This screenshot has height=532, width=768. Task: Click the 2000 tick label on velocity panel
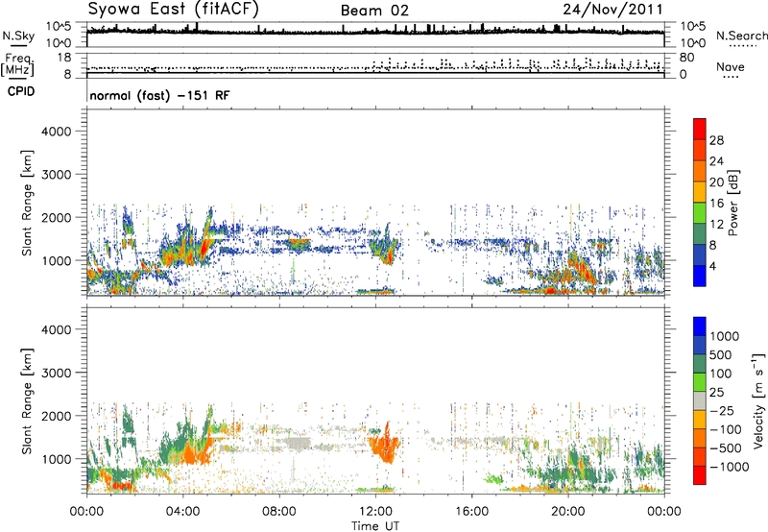coord(56,416)
